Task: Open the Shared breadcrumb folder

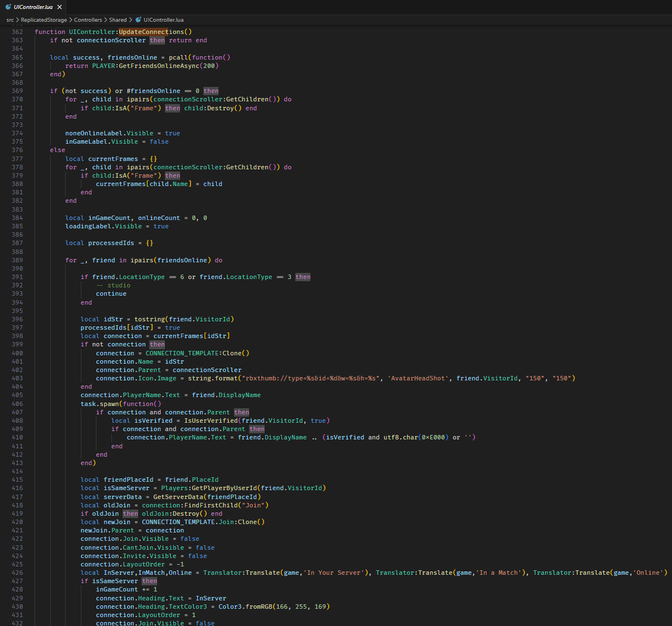Action: [118, 20]
